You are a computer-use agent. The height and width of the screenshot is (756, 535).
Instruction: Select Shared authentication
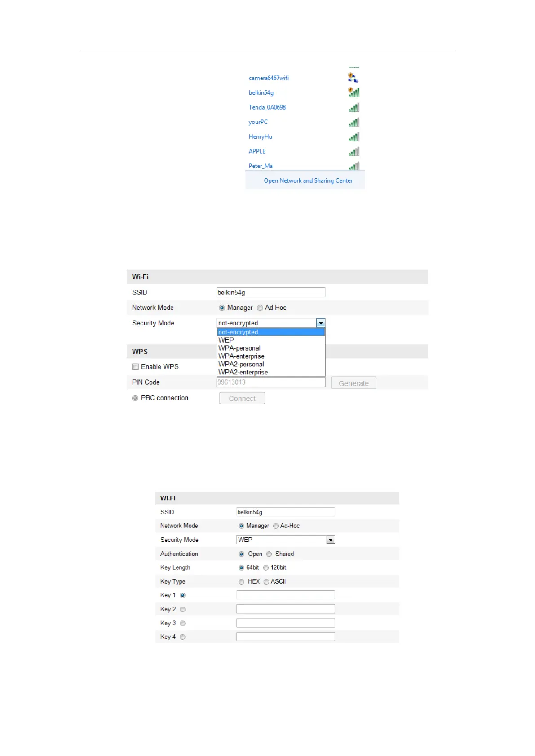[269, 554]
